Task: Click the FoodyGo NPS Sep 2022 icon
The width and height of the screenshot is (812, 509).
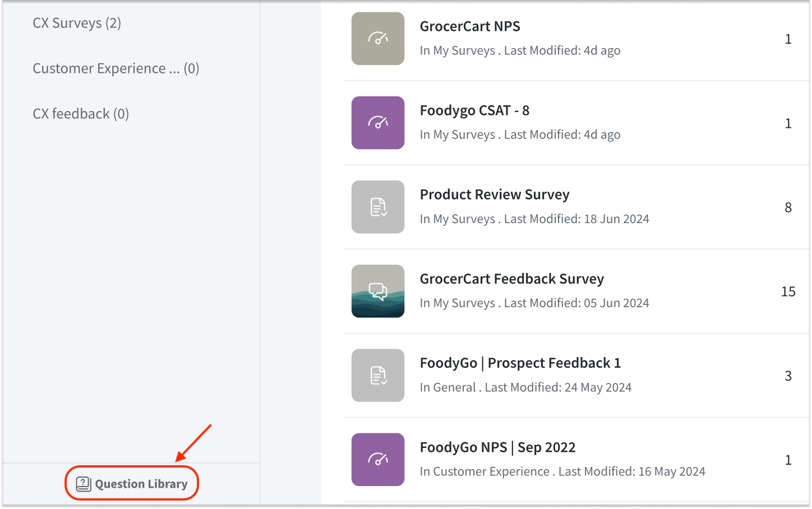Action: click(x=378, y=459)
